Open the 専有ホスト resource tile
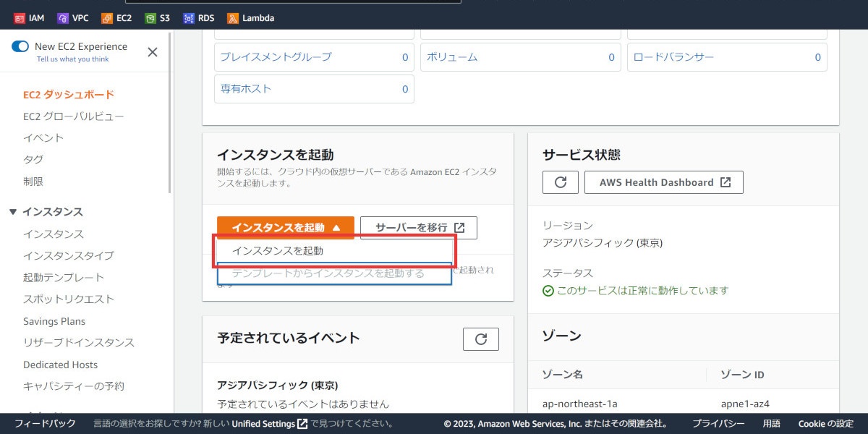 (314, 89)
